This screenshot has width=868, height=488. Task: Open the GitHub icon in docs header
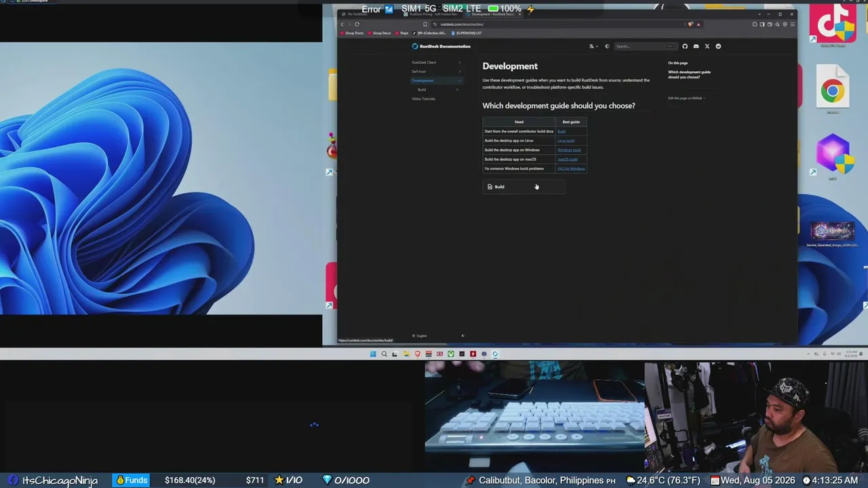[685, 46]
